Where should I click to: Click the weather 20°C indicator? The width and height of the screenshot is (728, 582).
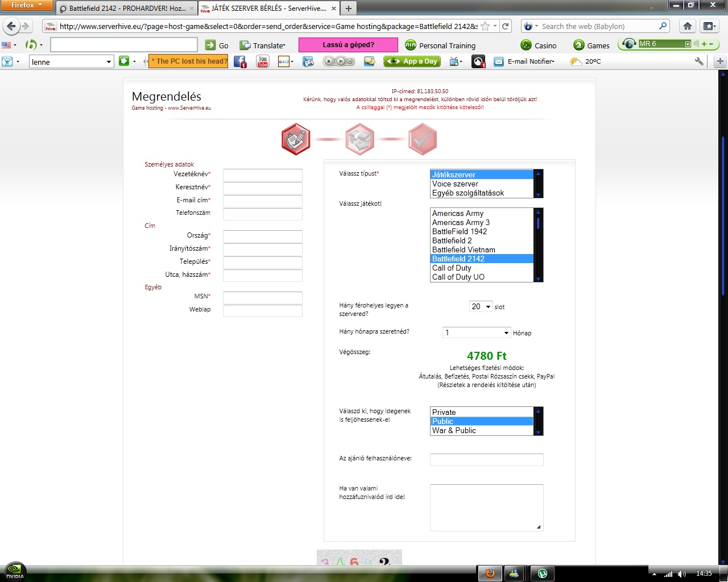585,61
